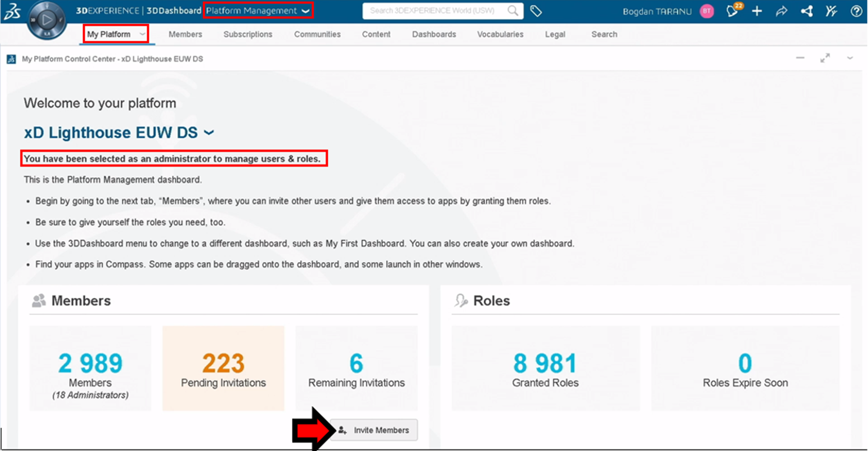Maximize the Control Center widget
This screenshot has height=451, width=868.
[825, 58]
